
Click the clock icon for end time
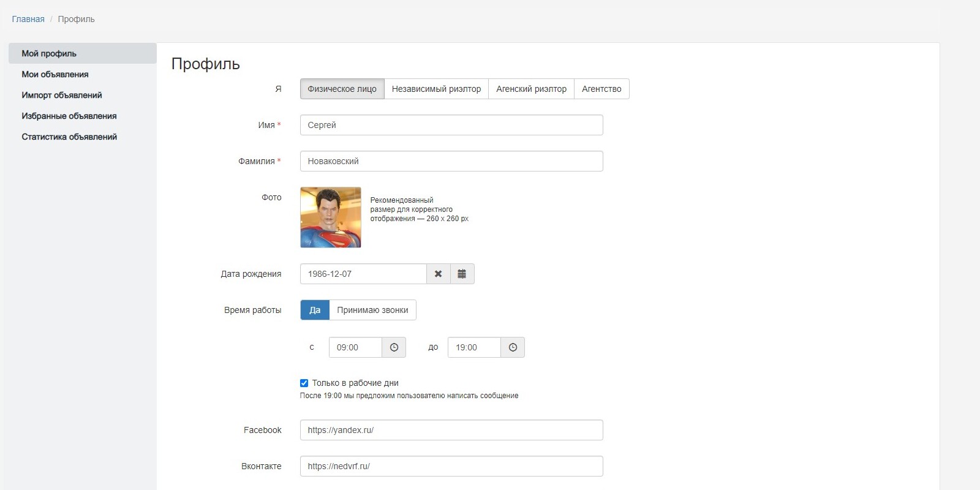pos(513,347)
